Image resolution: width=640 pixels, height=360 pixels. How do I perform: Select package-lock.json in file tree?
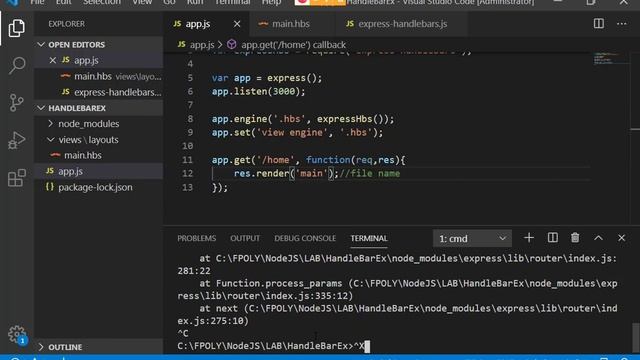click(98, 187)
